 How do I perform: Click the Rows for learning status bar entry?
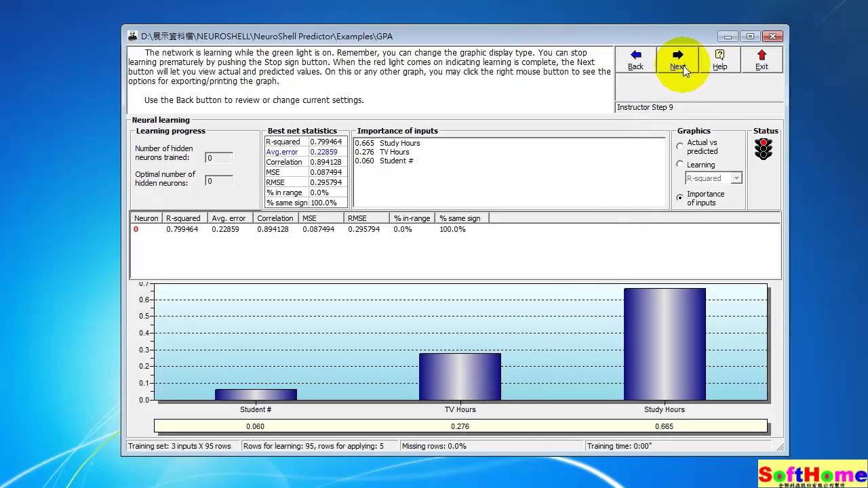coord(319,446)
